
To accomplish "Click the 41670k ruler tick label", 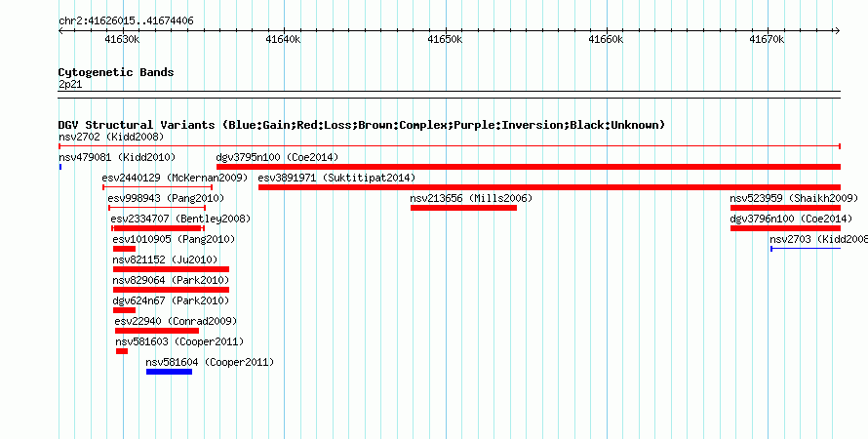I will 768,39.
